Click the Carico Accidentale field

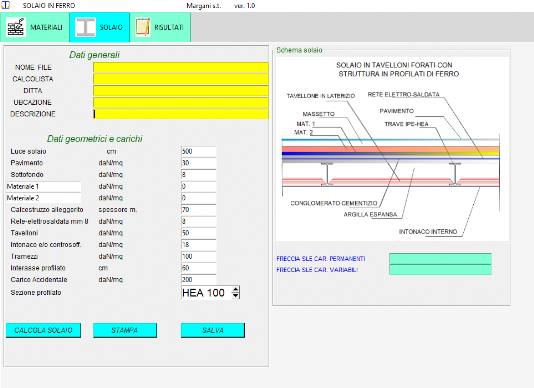pyautogui.click(x=199, y=279)
